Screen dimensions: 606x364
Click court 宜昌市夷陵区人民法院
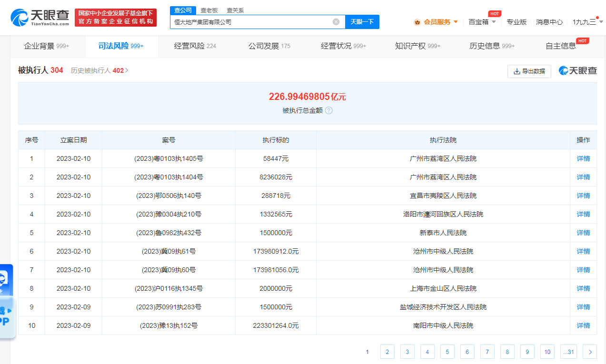tap(443, 196)
